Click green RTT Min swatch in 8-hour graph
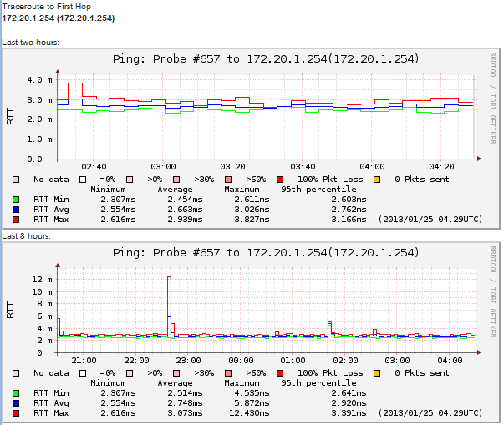The width and height of the screenshot is (504, 425). [16, 393]
